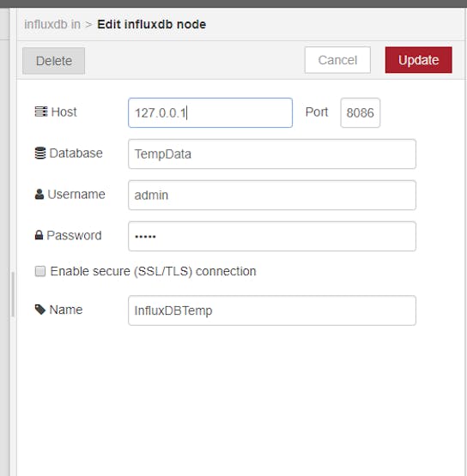
Task: Delete the influxdb config node
Action: point(54,61)
